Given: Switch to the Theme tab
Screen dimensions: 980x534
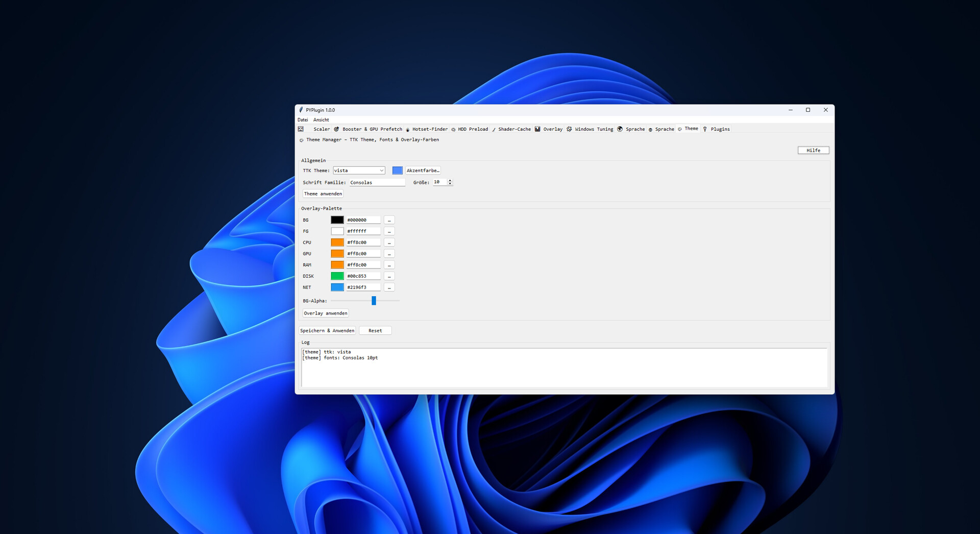Looking at the screenshot, I should (x=688, y=129).
